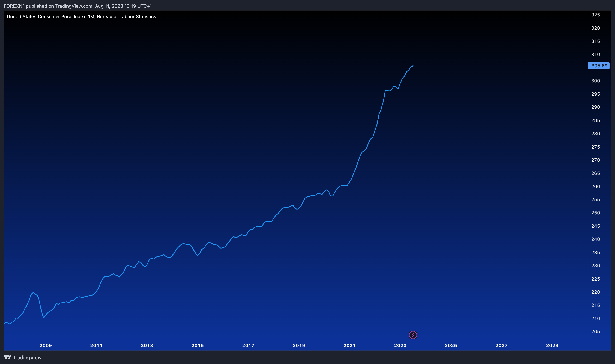Click the 2015 label on time axis

[x=198, y=345]
